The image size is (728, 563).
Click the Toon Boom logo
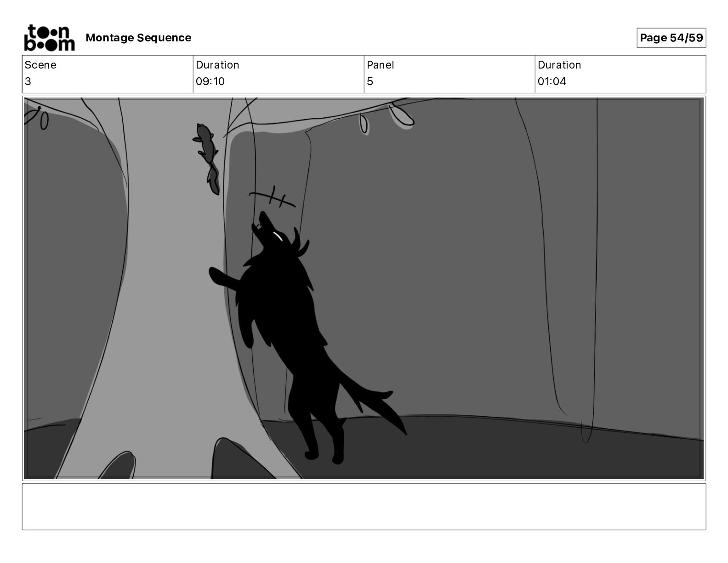pos(49,38)
